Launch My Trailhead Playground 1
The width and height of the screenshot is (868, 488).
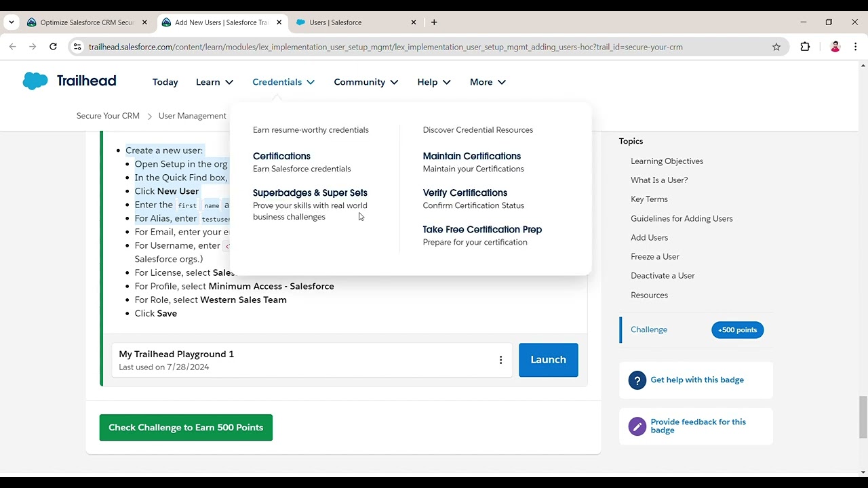548,360
